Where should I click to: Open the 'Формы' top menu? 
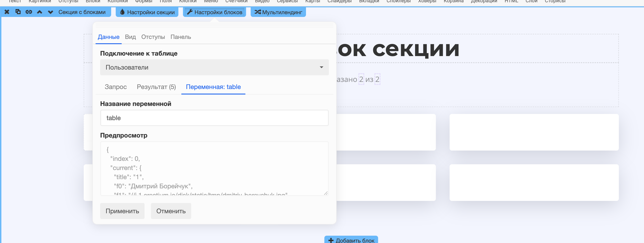[144, 1]
